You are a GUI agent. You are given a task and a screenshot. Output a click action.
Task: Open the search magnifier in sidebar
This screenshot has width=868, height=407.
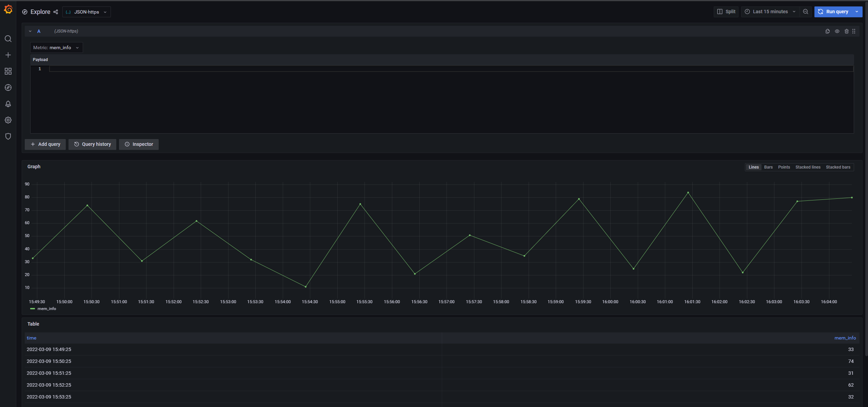8,39
